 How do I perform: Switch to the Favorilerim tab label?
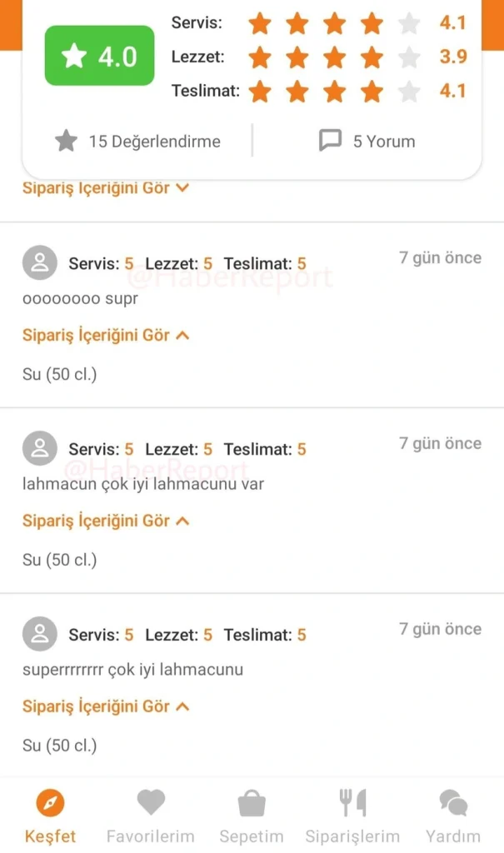point(151,836)
